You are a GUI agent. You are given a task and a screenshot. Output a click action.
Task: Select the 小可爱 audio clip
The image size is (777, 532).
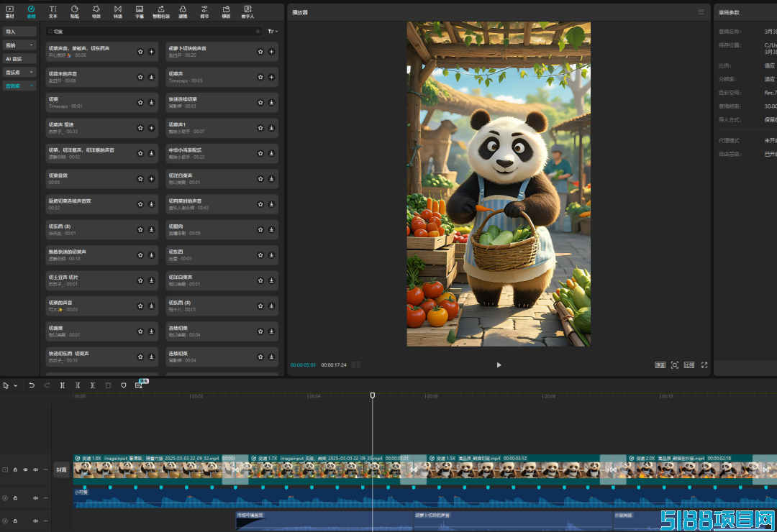tap(424, 497)
